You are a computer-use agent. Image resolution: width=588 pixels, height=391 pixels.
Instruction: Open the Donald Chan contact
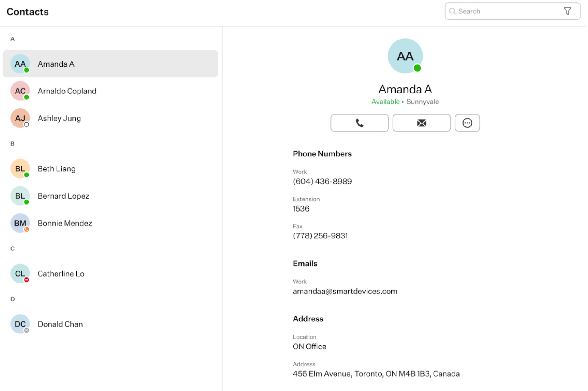[110, 324]
